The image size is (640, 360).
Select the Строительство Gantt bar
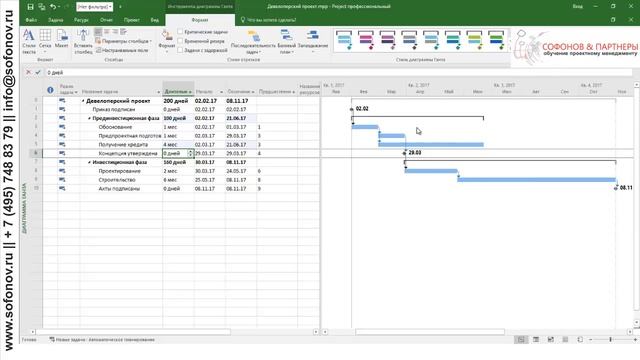[x=537, y=180]
